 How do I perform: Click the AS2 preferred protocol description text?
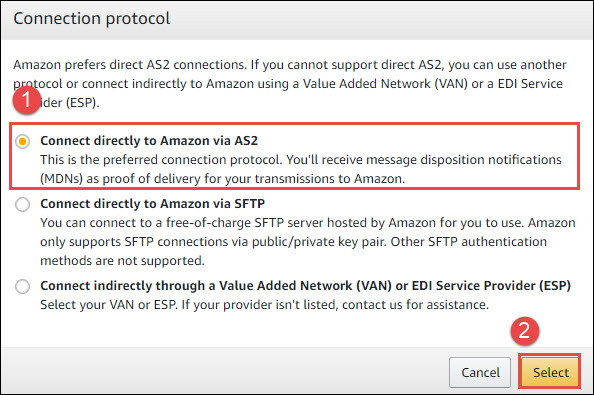pos(301,169)
